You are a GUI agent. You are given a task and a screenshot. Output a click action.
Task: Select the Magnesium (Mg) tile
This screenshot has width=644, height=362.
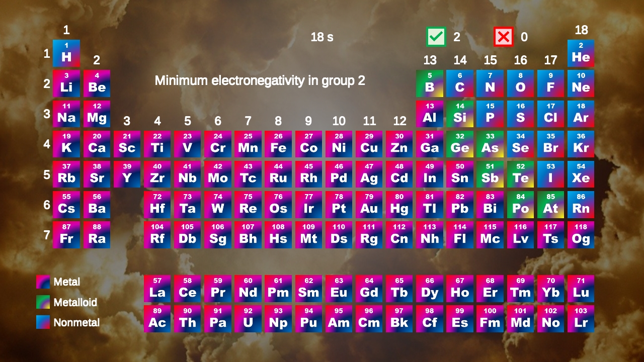(97, 114)
